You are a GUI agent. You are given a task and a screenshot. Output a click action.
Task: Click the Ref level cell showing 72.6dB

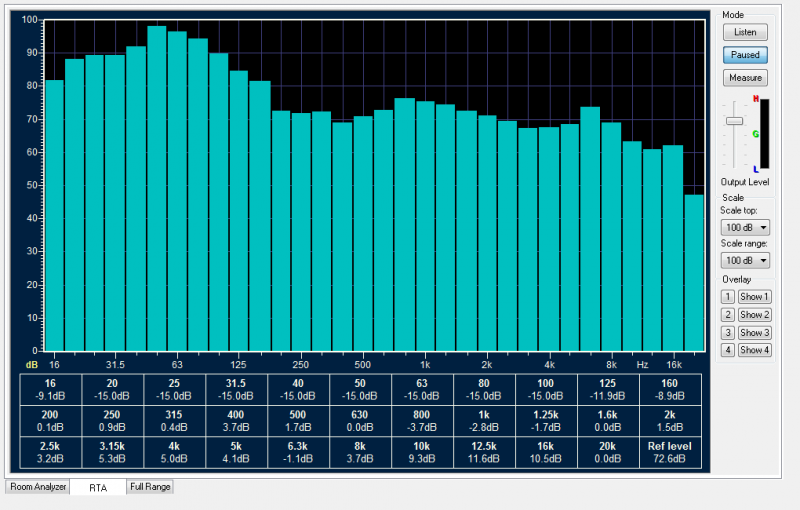(x=671, y=452)
